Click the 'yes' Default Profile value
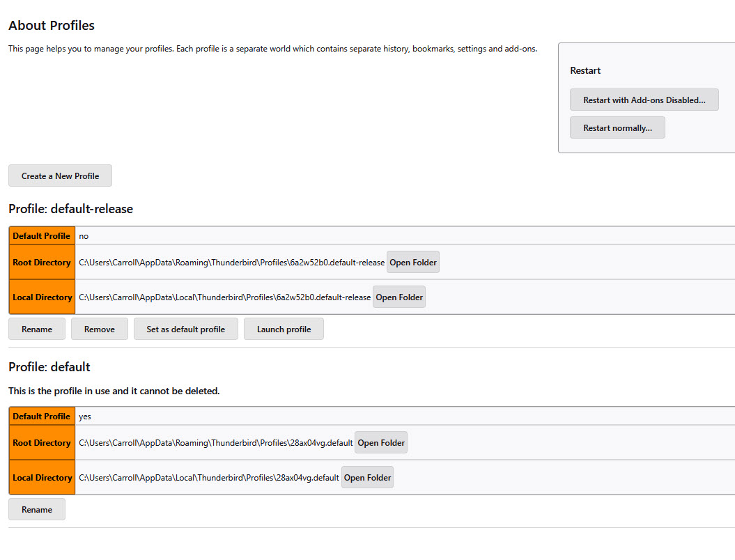The image size is (735, 560). pyautogui.click(x=85, y=417)
